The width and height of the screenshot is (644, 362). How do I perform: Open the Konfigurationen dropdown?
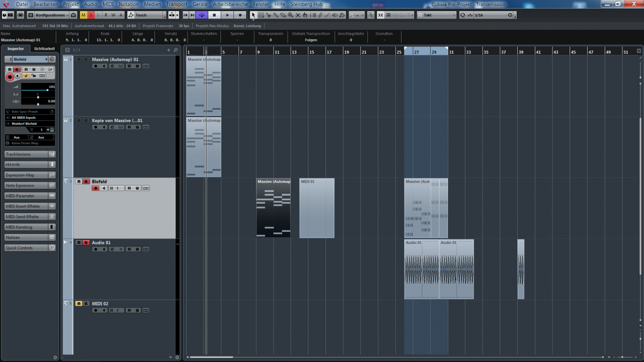[x=49, y=15]
